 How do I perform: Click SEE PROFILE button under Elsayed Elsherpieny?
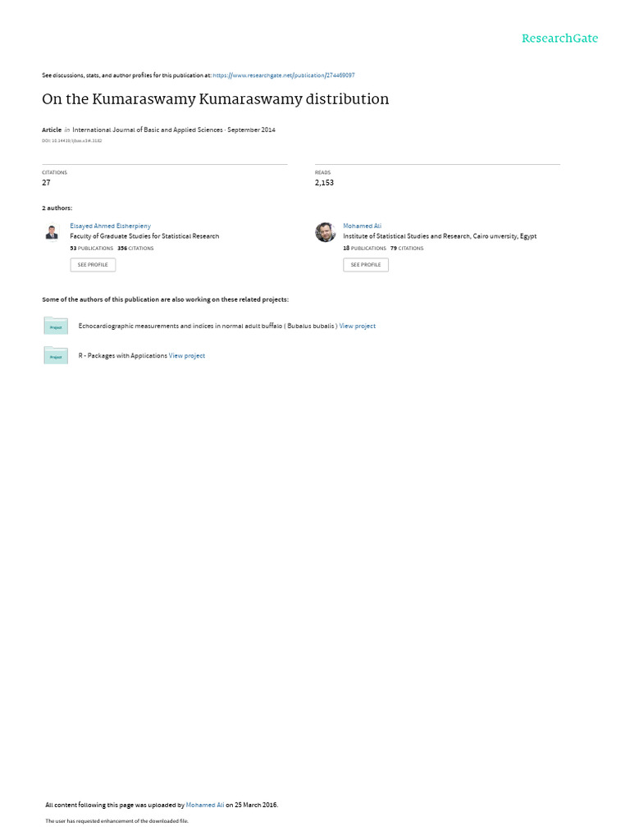93,265
